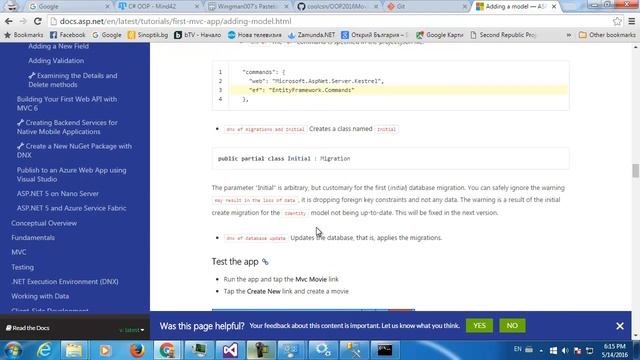This screenshot has width=640, height=360.
Task: Launch Firefox from taskbar
Action: [x=137, y=350]
